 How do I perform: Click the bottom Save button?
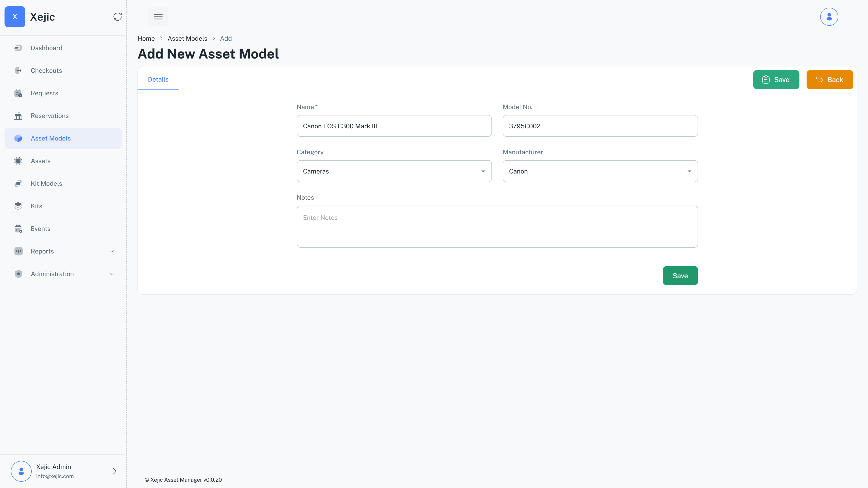(x=680, y=275)
